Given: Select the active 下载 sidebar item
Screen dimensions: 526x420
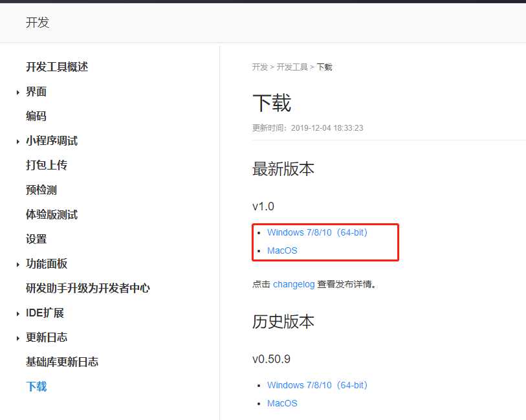Looking at the screenshot, I should tap(36, 387).
